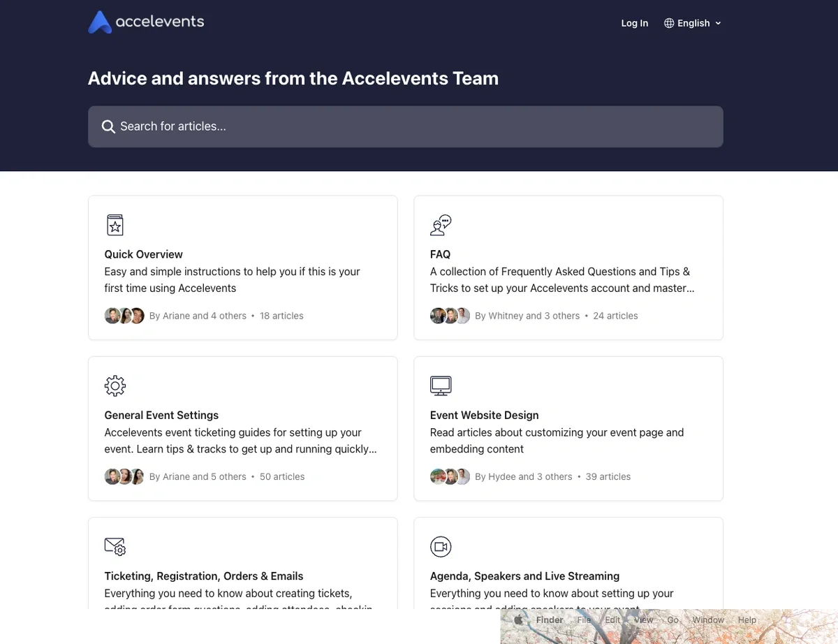Click the Ticketing envelope gear icon
Image resolution: width=838 pixels, height=644 pixels.
115,546
